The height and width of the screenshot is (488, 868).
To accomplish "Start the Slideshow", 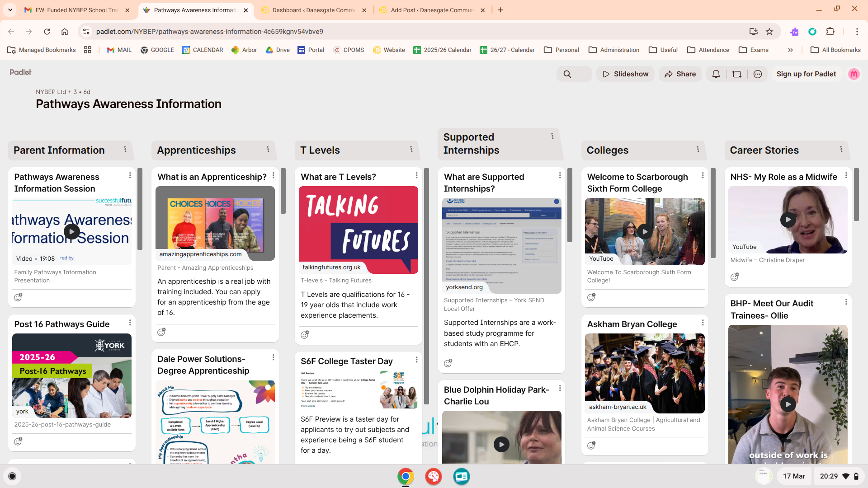I will coord(625,74).
